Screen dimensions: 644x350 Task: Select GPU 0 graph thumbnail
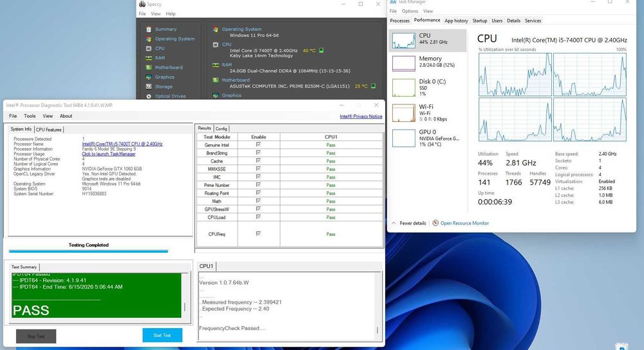(x=403, y=138)
